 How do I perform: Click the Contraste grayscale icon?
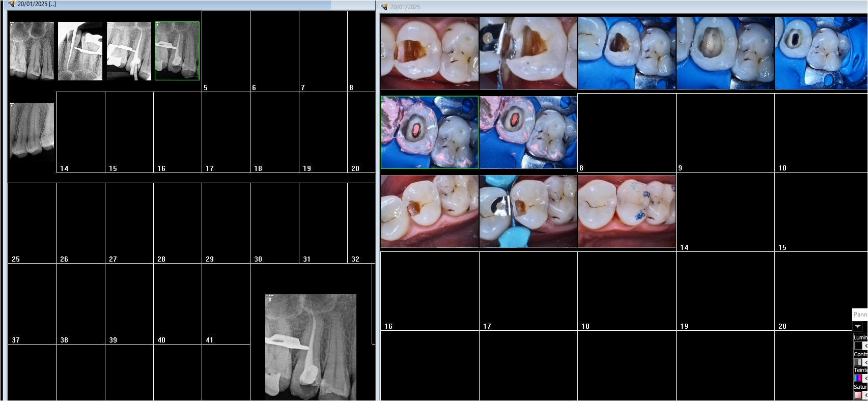[858, 362]
